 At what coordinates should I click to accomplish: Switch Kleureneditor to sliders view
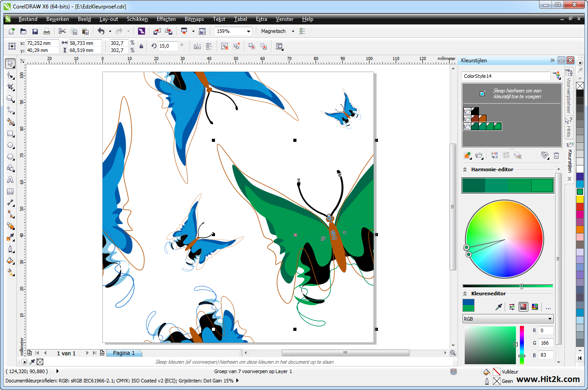click(512, 307)
